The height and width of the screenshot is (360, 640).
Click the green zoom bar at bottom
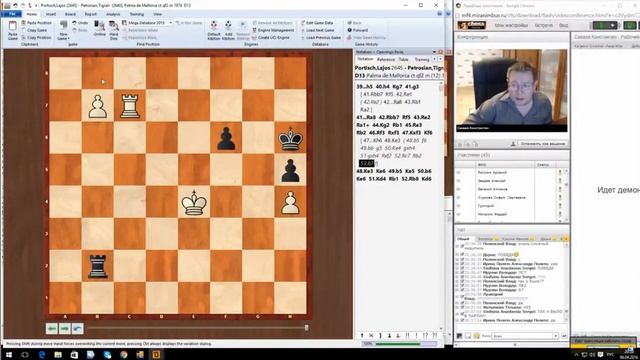[x=398, y=344]
